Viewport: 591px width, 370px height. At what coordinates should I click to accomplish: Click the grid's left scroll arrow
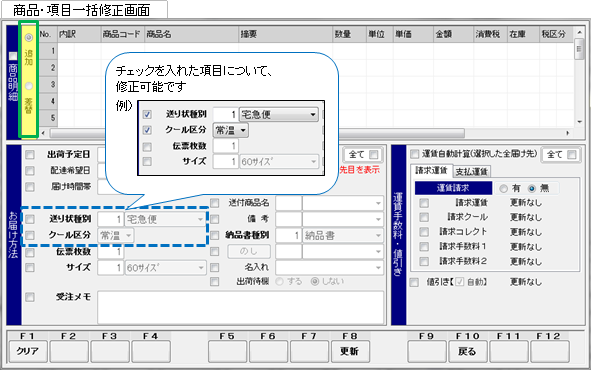click(43, 133)
